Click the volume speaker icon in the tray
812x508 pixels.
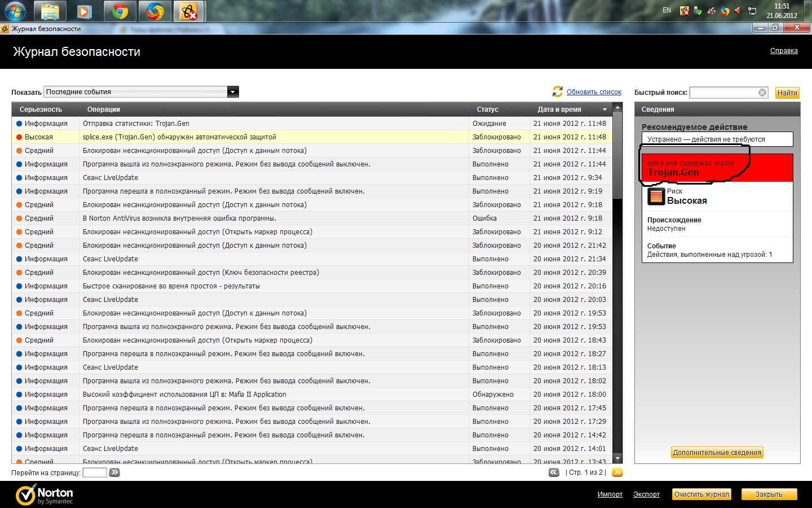(x=738, y=11)
